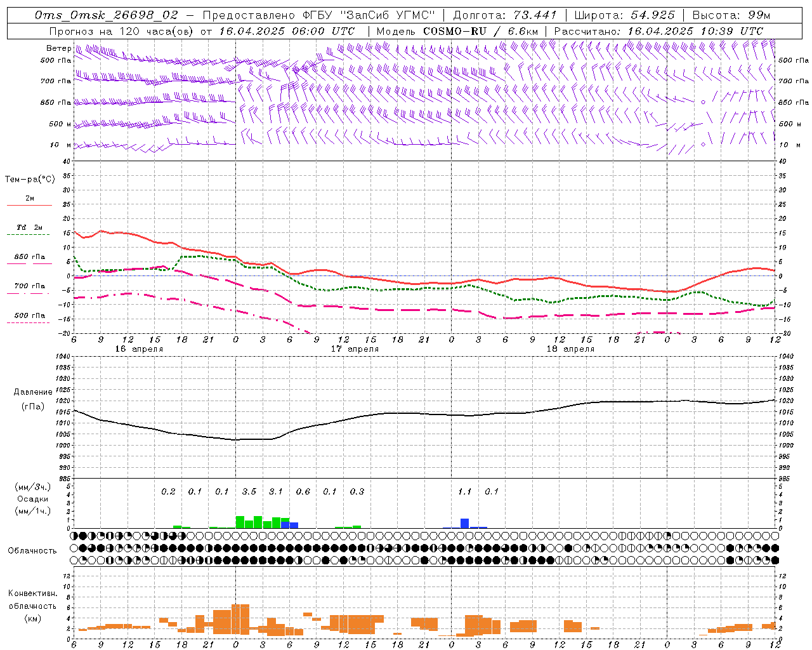Click the Ветер panel label
This screenshot has height=650, width=812.
coord(59,48)
